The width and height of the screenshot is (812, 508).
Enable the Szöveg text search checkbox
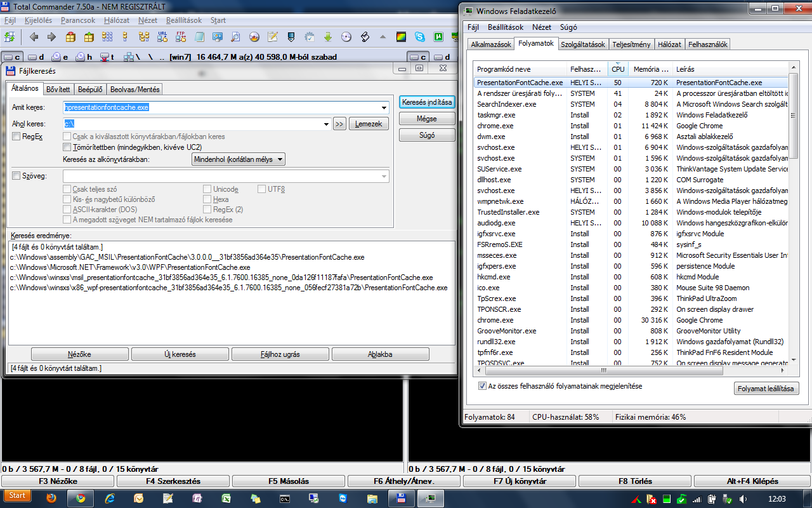(16, 176)
